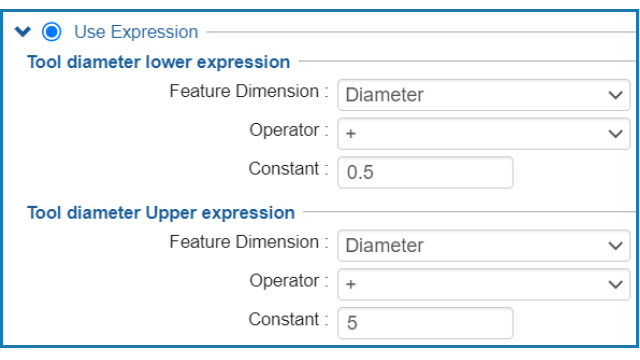
Task: Click the Tool diameter Upper expression heading
Action: (x=161, y=213)
